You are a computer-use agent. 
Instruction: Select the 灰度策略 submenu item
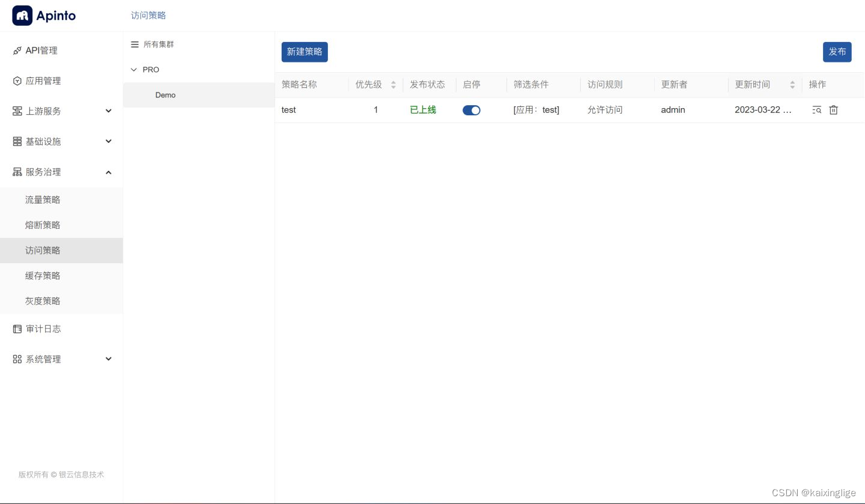click(x=61, y=301)
